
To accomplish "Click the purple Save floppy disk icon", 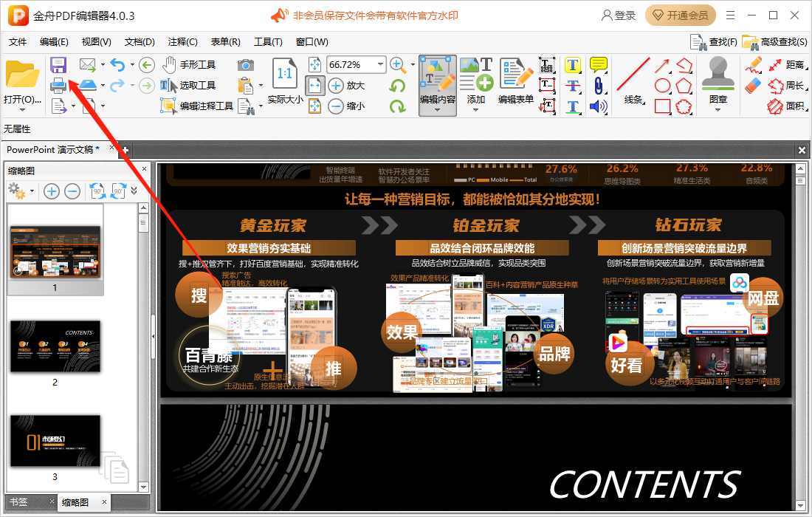I will pyautogui.click(x=58, y=65).
